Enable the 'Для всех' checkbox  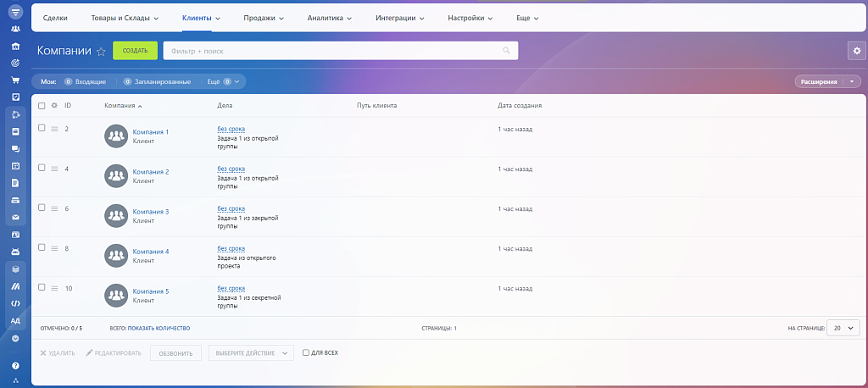(306, 352)
